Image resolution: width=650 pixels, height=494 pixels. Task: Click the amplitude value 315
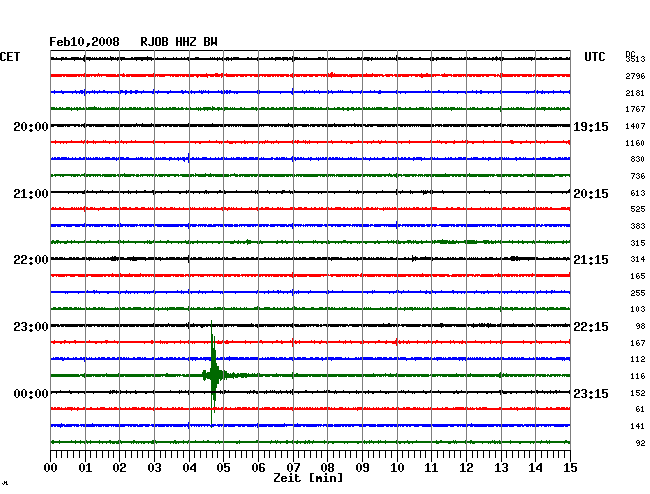pyautogui.click(x=638, y=243)
